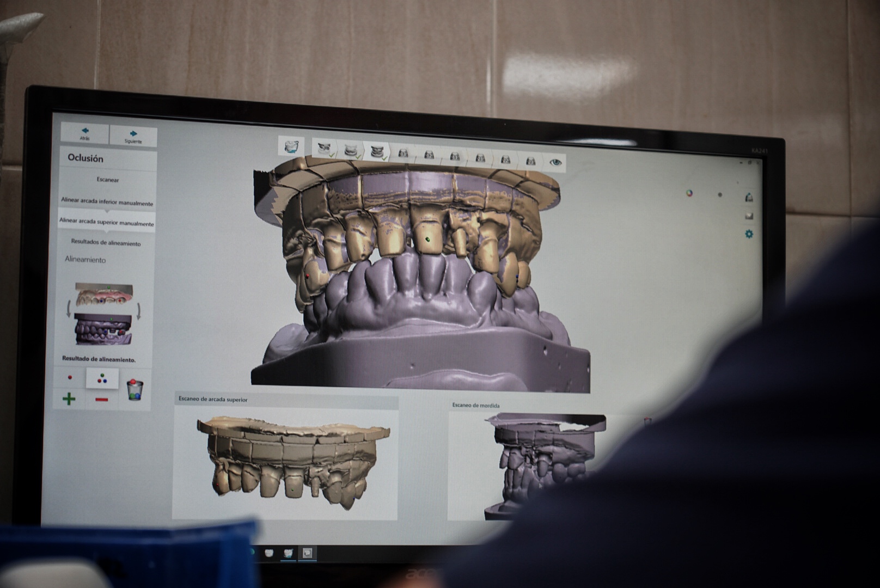
Task: Click the Atrás back arrow button
Action: point(85,133)
